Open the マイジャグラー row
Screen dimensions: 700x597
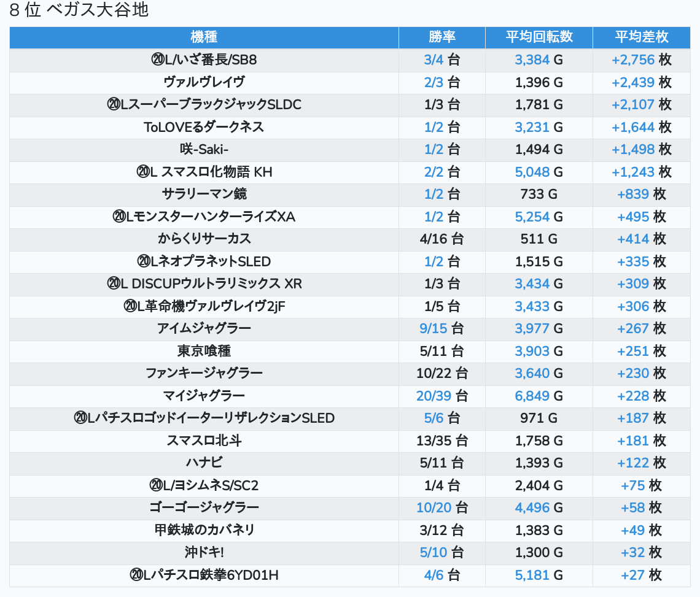click(204, 396)
